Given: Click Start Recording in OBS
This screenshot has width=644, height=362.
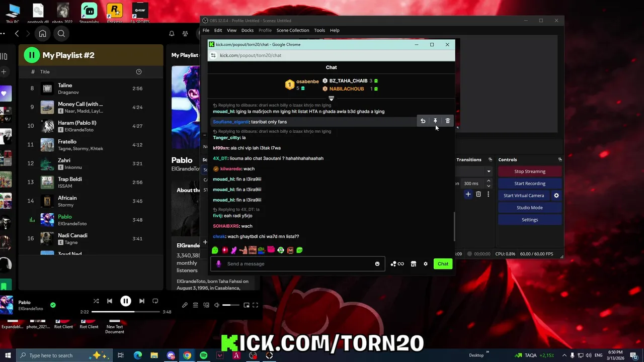Looking at the screenshot, I should (530, 184).
